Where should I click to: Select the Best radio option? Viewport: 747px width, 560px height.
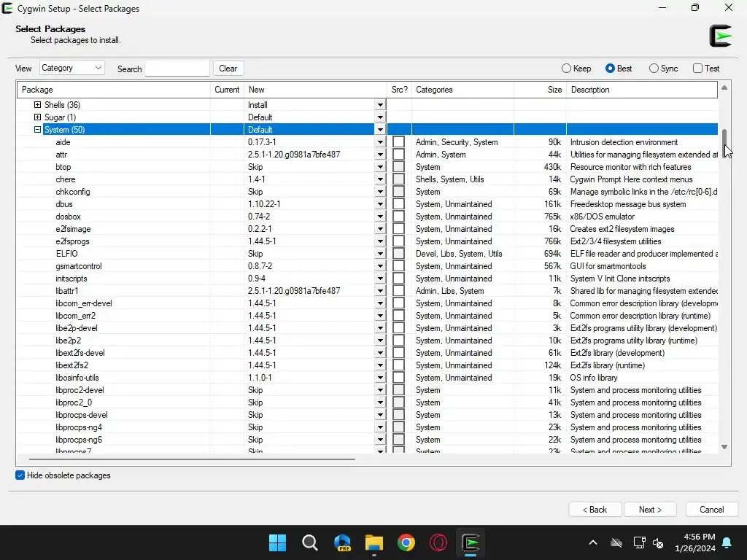coord(619,69)
